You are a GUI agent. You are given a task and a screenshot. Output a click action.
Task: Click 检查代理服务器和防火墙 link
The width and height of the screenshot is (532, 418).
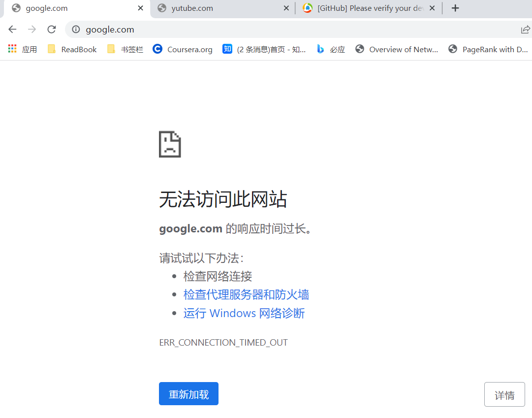point(246,294)
